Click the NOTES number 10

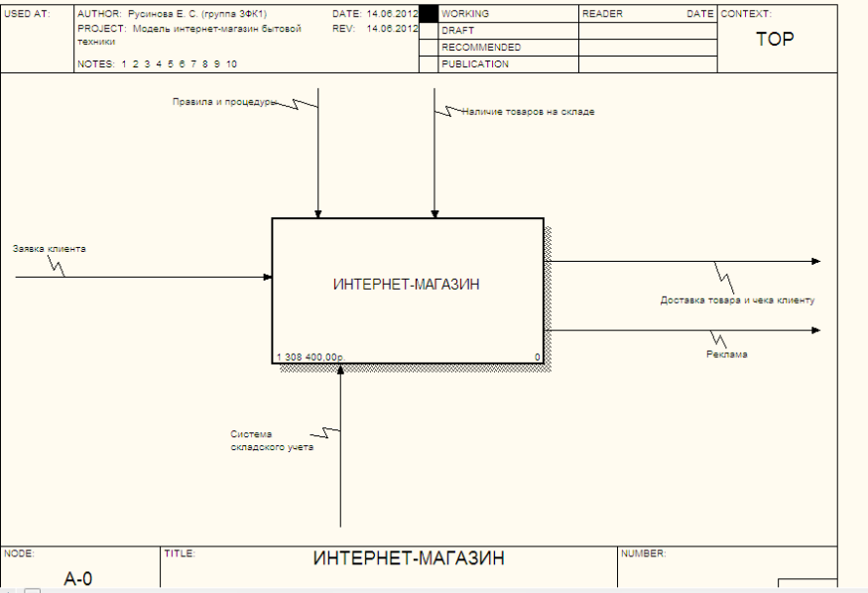pos(231,64)
